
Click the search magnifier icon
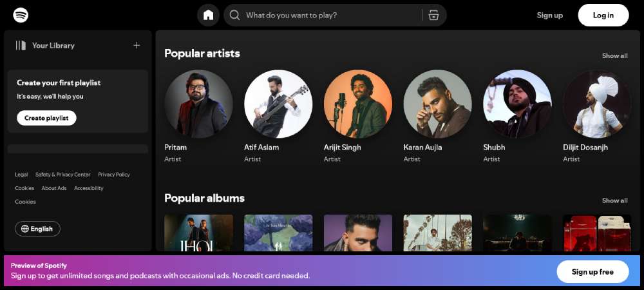pyautogui.click(x=235, y=15)
